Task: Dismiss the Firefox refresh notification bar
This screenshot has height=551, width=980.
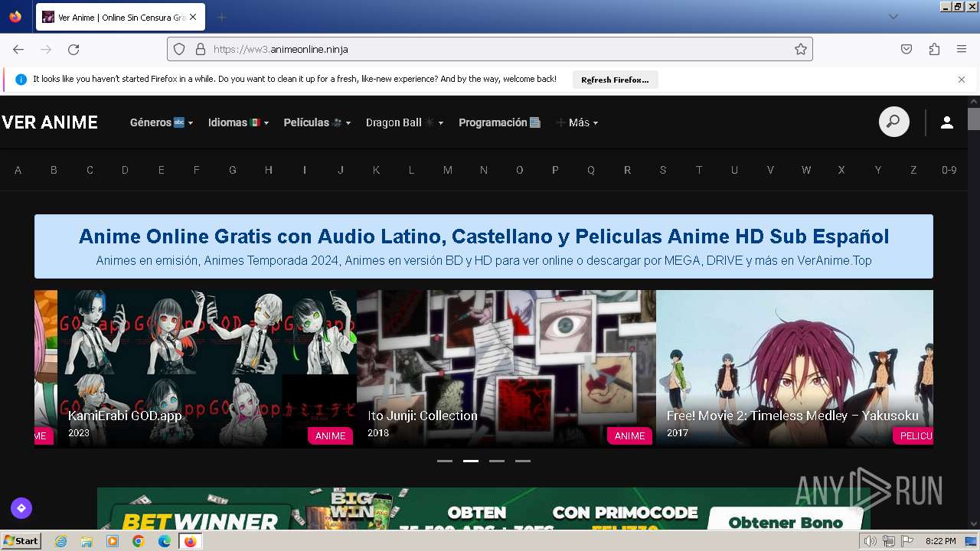Action: pos(962,80)
